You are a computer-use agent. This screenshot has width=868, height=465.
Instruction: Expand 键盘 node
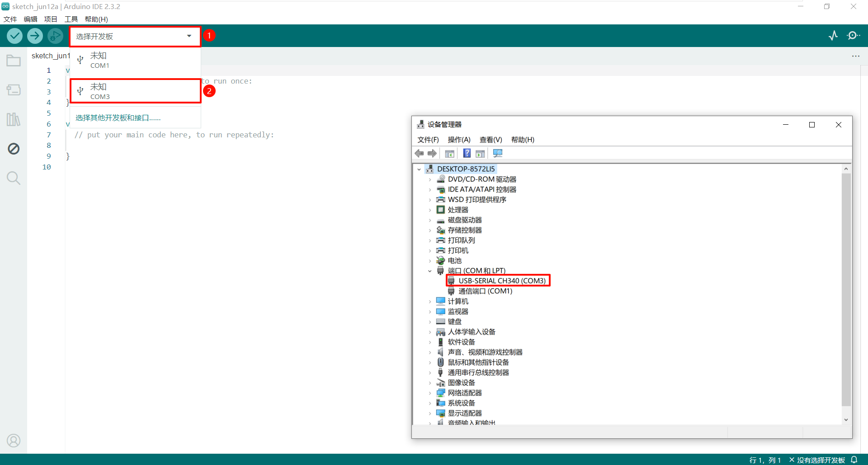(430, 322)
